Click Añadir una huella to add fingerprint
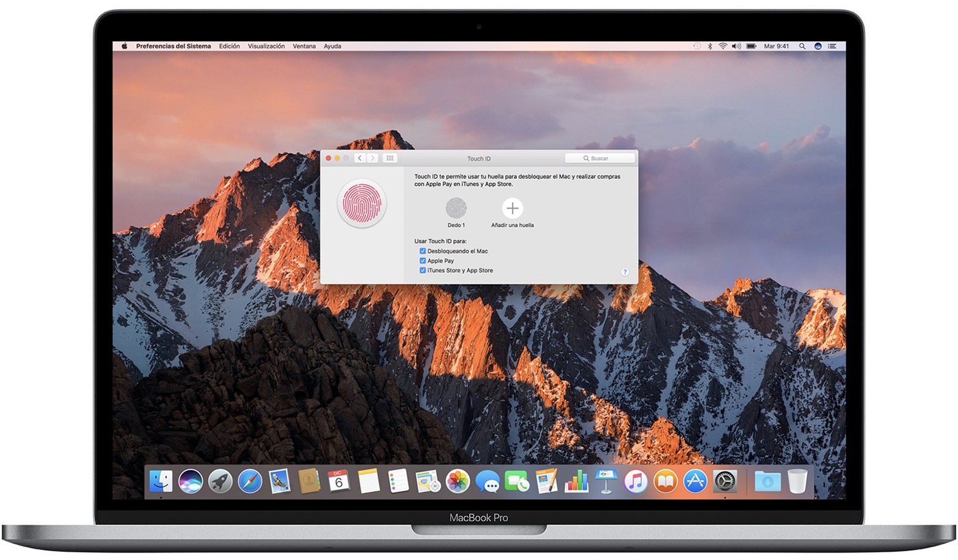 [x=512, y=209]
